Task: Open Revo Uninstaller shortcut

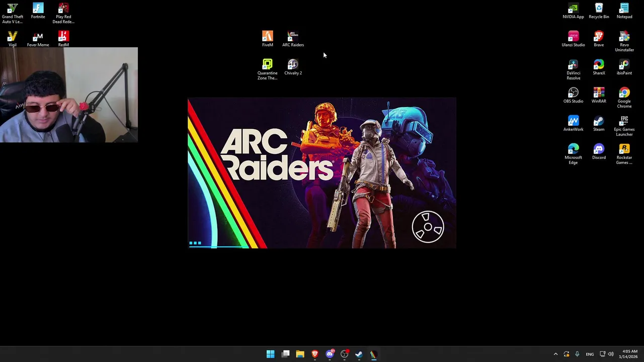Action: [x=624, y=42]
